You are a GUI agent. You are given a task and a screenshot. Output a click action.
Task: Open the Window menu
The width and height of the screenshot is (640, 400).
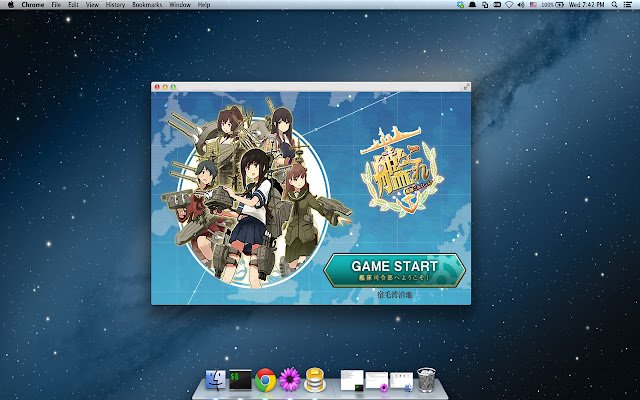(180, 5)
